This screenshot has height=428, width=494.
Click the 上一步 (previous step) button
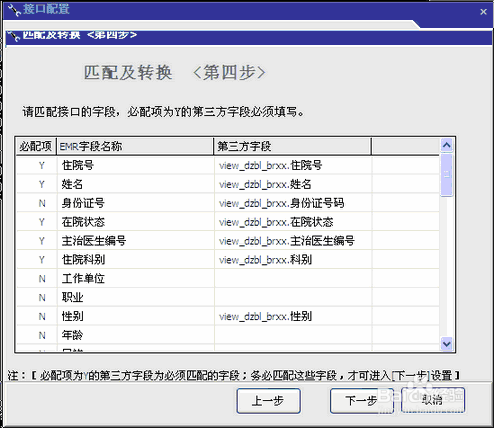268,400
